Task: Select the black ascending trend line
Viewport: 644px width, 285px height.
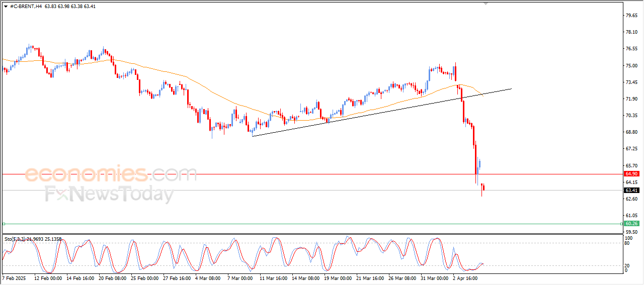Action: pyautogui.click(x=382, y=113)
